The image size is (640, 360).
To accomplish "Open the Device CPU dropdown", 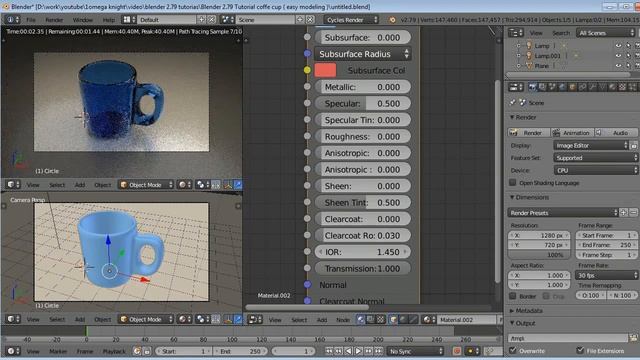I will click(596, 170).
